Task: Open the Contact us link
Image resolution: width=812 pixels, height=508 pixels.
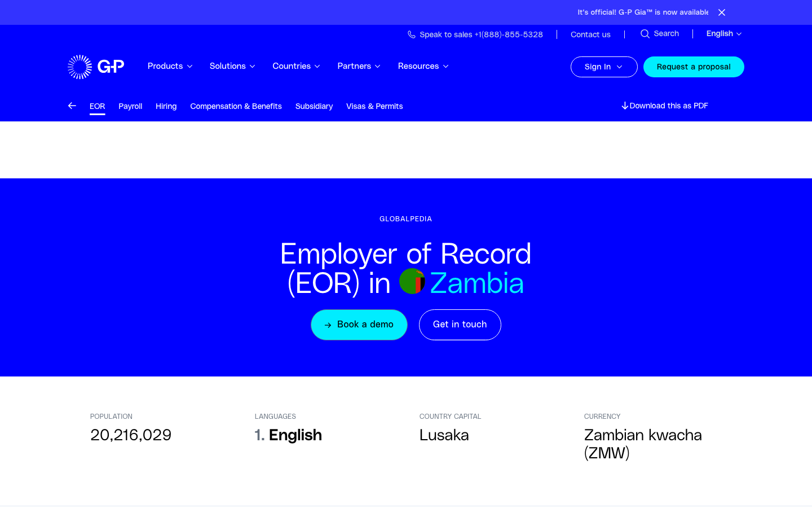Action: [590, 34]
